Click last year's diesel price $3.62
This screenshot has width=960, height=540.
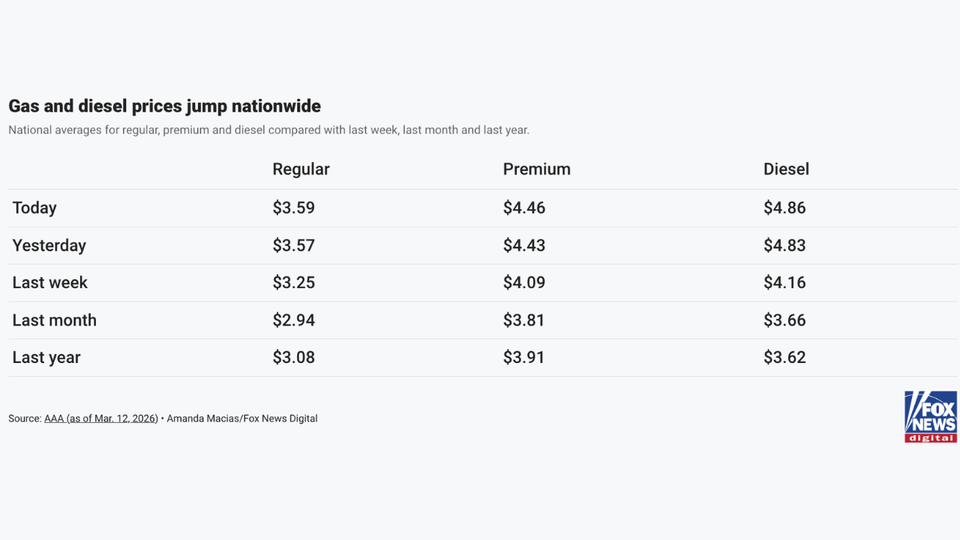pyautogui.click(x=784, y=357)
